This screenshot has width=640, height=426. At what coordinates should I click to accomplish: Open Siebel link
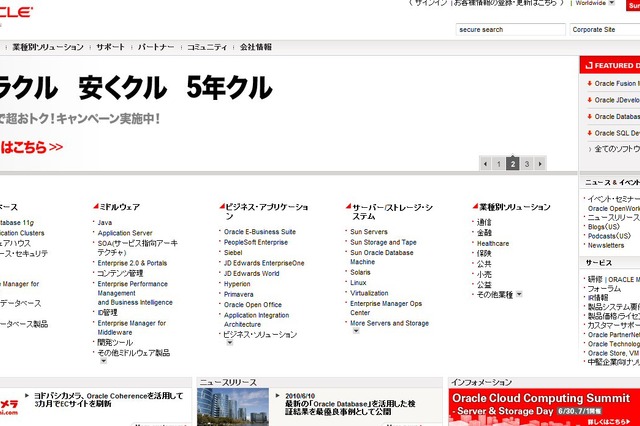[x=233, y=253]
